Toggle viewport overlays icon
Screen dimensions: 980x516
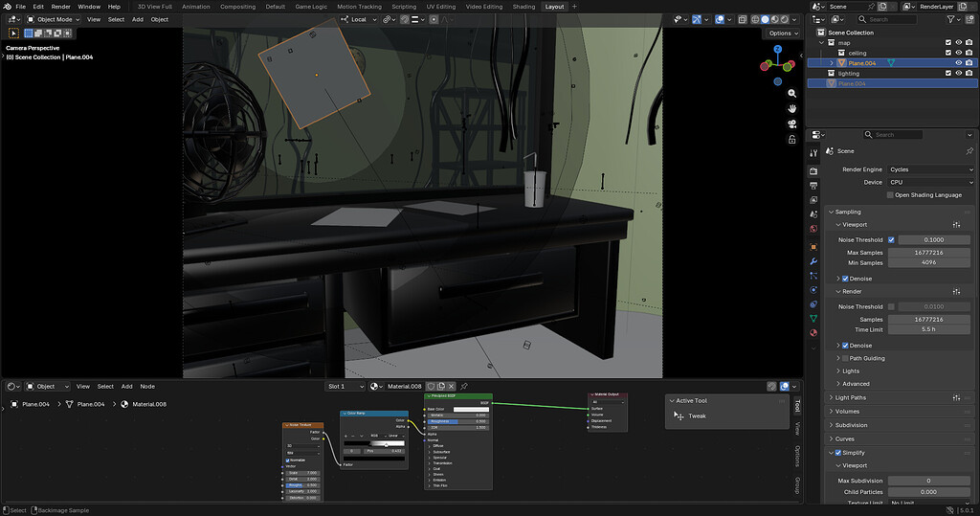(x=720, y=19)
